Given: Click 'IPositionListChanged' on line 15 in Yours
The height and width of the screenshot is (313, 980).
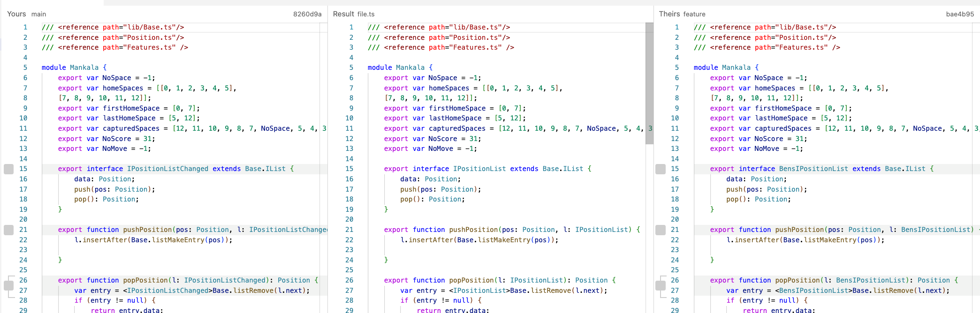Looking at the screenshot, I should [167, 169].
